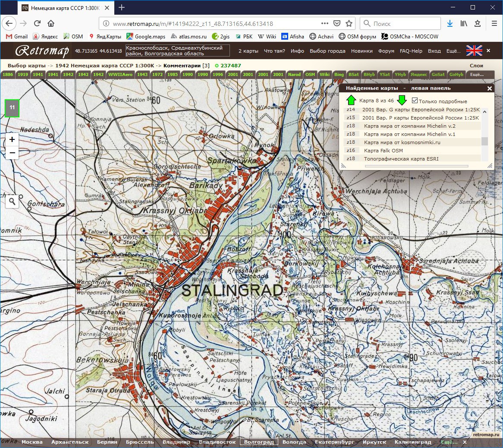The height and width of the screenshot is (448, 503).
Task: Open the browser home page
Action: point(50,23)
